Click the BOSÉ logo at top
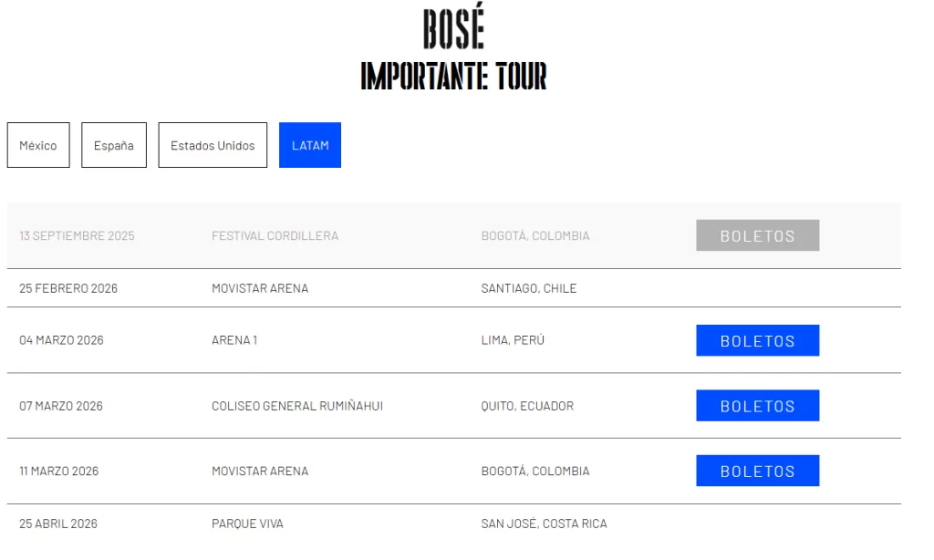Screen dimensions: 934x560 click(453, 29)
